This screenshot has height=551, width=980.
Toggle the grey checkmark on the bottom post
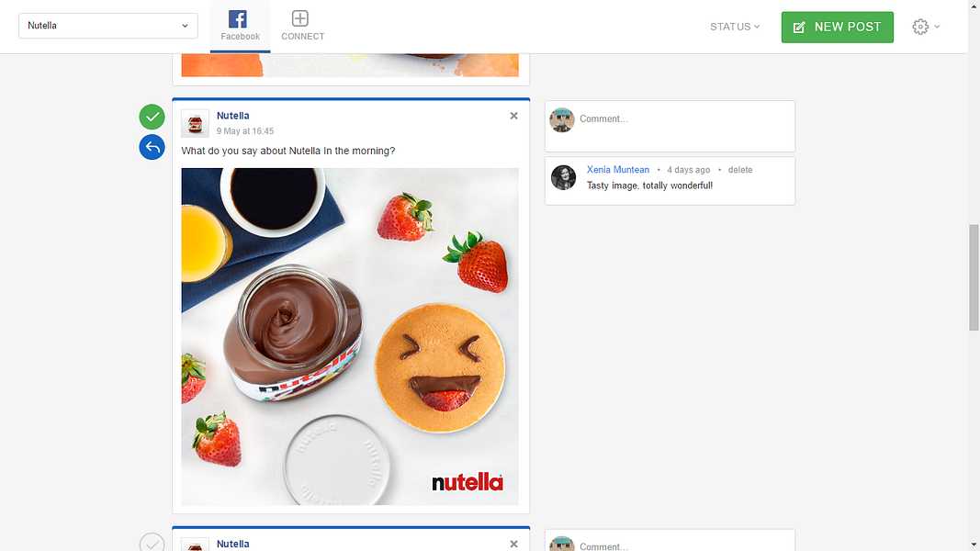(x=152, y=542)
